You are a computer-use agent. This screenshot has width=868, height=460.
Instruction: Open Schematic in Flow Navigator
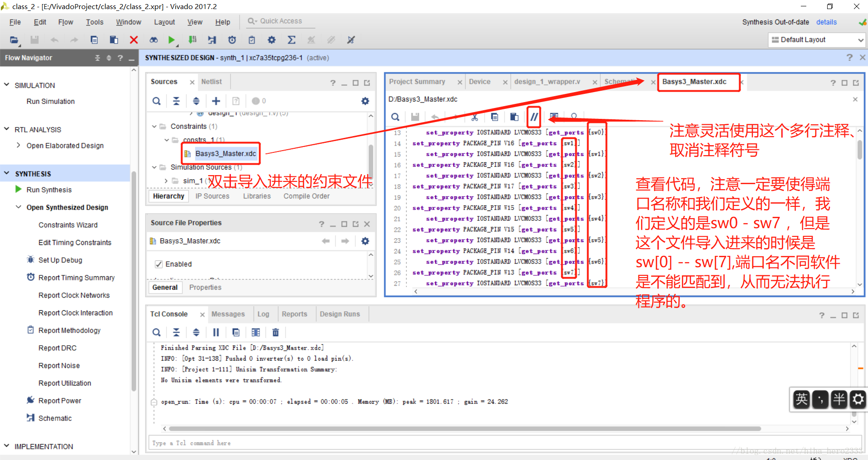55,418
